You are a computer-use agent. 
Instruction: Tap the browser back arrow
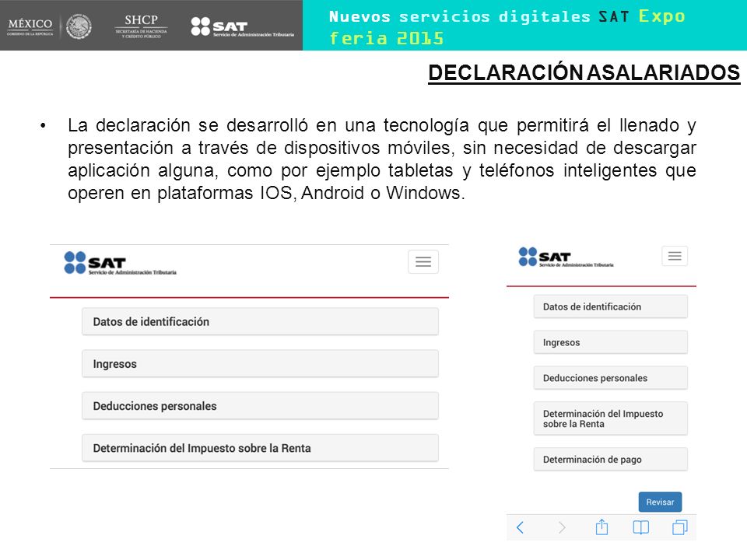click(x=521, y=527)
